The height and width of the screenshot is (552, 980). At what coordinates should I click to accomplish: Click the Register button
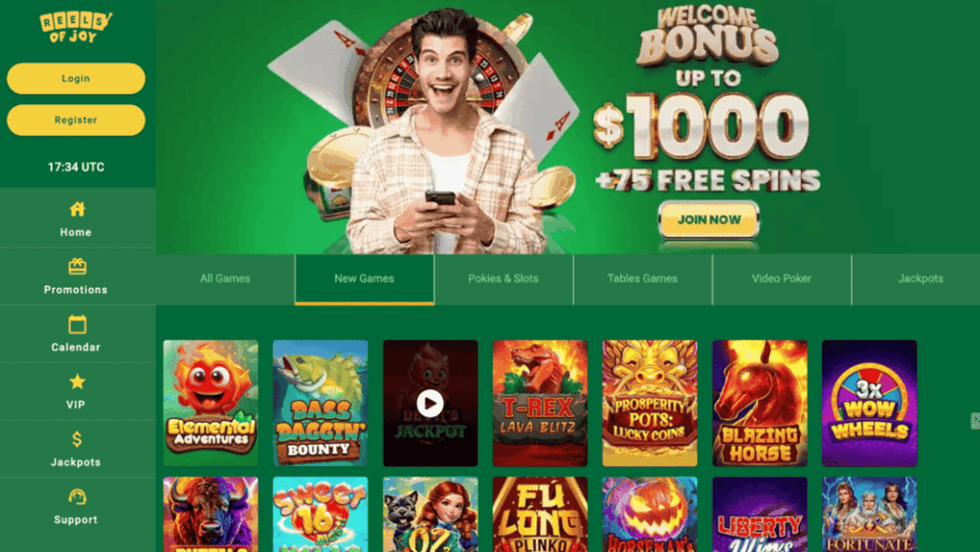click(x=76, y=120)
